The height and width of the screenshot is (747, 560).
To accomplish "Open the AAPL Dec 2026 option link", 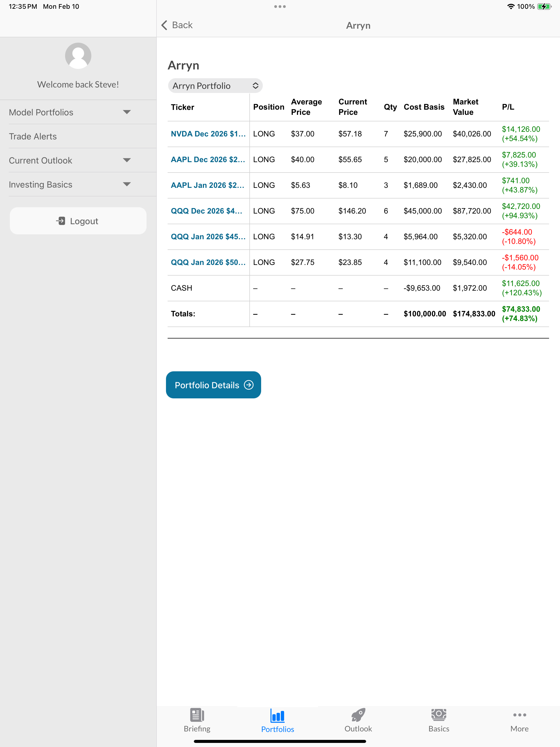I will (208, 159).
